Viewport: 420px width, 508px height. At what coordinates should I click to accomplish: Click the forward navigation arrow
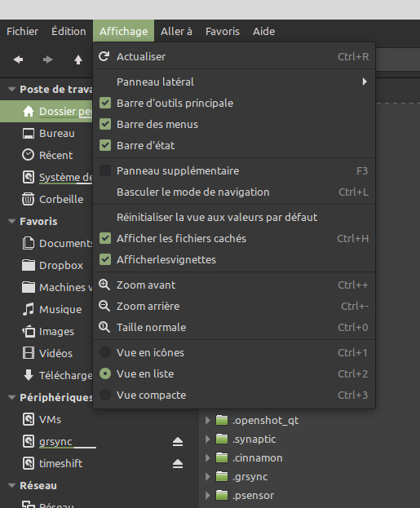(x=47, y=60)
